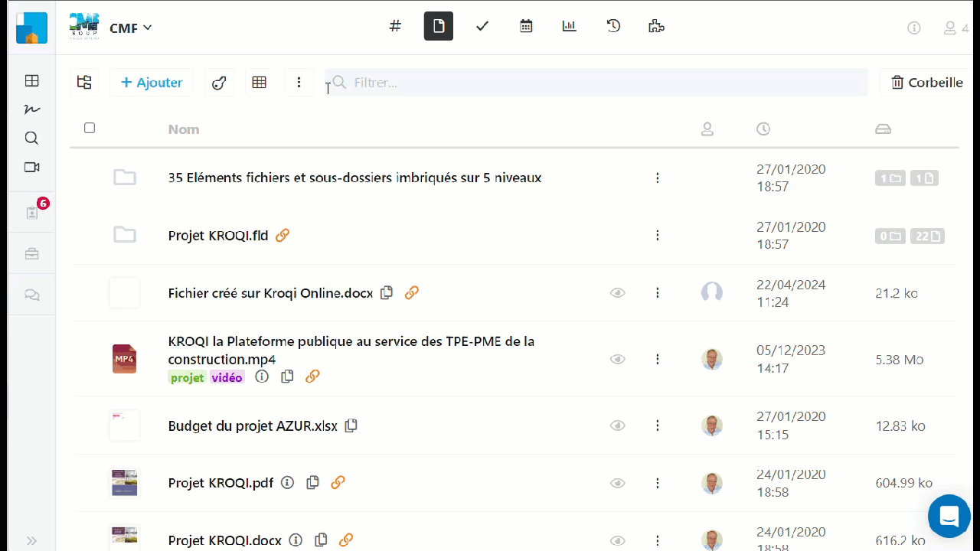This screenshot has width=980, height=551.
Task: Sort by date clock column icon
Action: [x=763, y=129]
